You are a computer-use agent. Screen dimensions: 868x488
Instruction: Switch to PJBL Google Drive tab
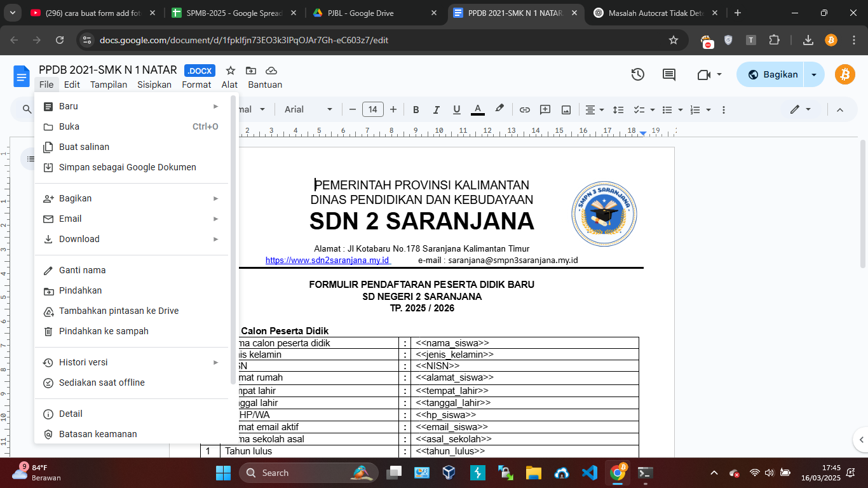(376, 13)
